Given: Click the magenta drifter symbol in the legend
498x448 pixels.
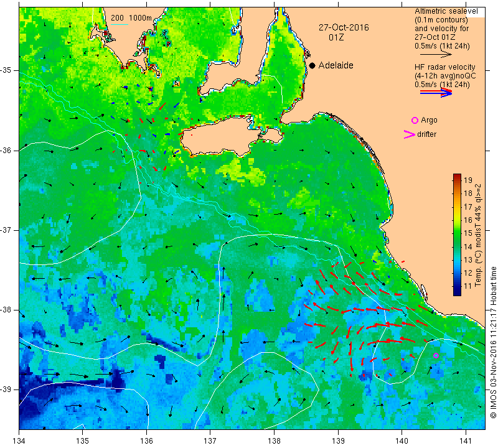Looking at the screenshot, I should click(x=410, y=134).
